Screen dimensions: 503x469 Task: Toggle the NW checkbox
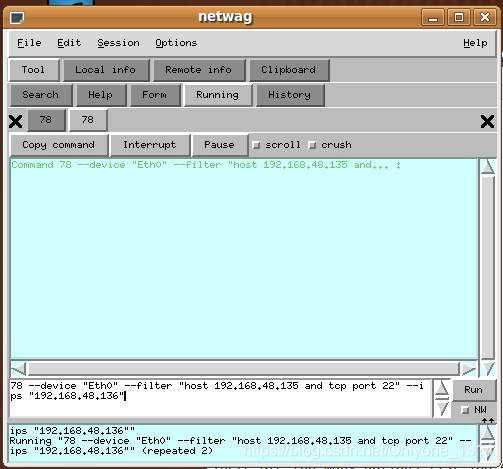[465, 410]
